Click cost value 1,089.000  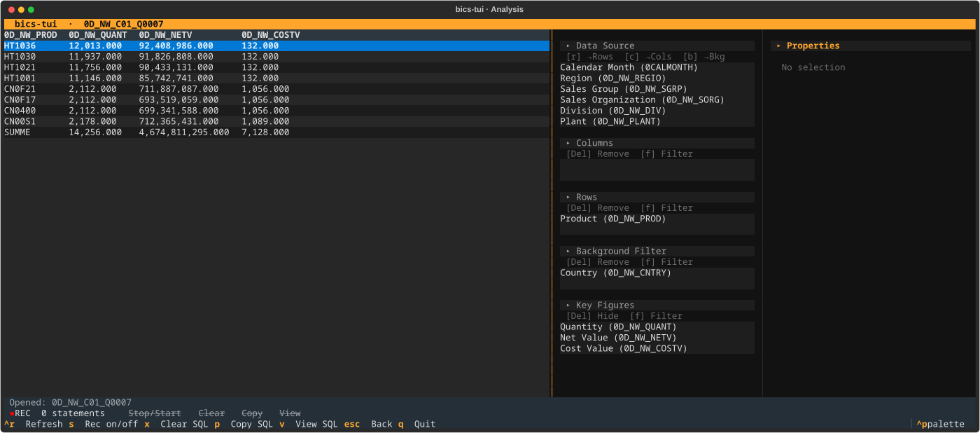(x=265, y=121)
